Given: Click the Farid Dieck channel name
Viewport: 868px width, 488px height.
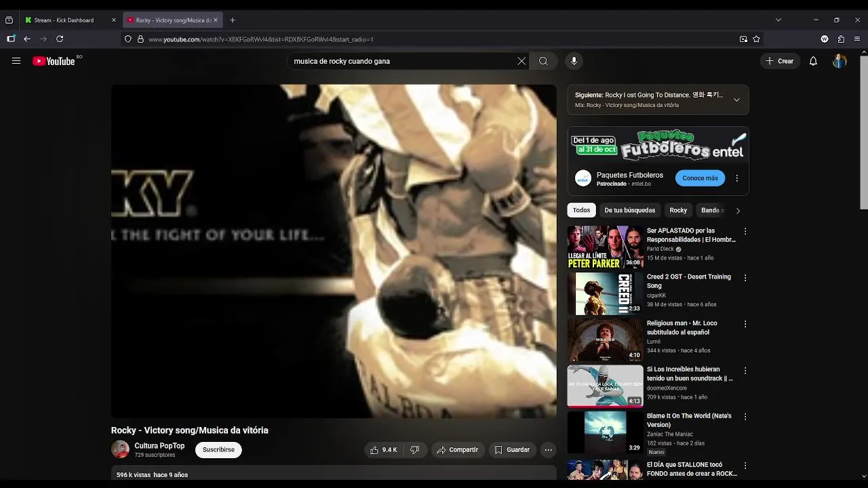Looking at the screenshot, I should (x=660, y=249).
